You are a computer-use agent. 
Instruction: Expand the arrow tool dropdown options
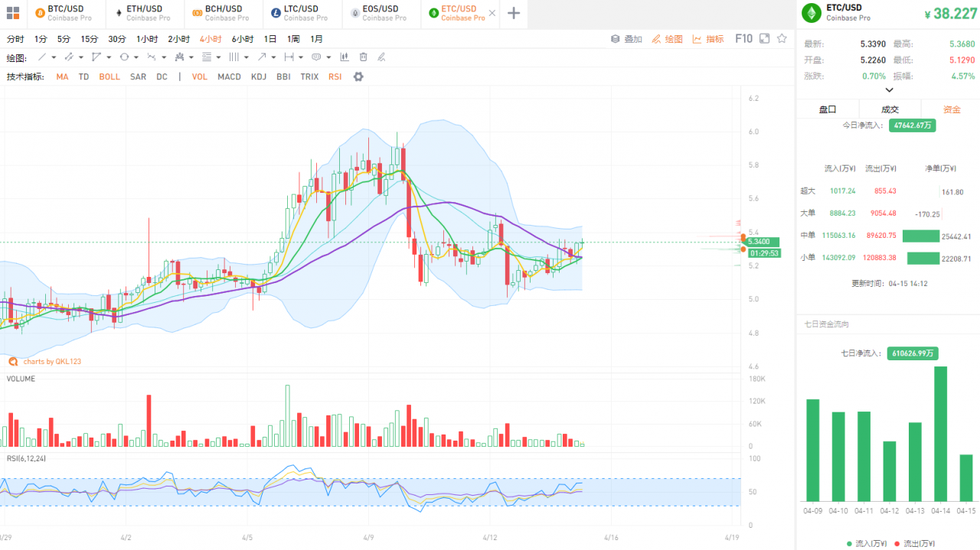pyautogui.click(x=273, y=57)
